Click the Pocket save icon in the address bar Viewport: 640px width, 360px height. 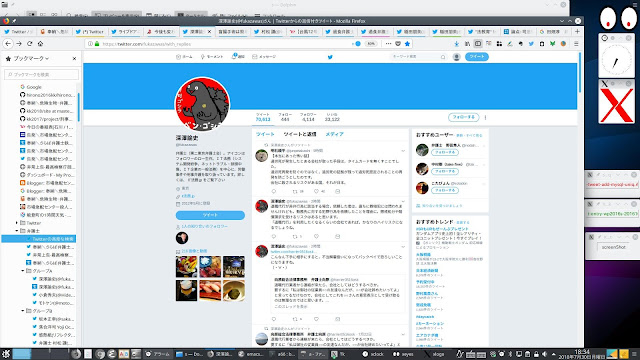[x=398, y=44]
